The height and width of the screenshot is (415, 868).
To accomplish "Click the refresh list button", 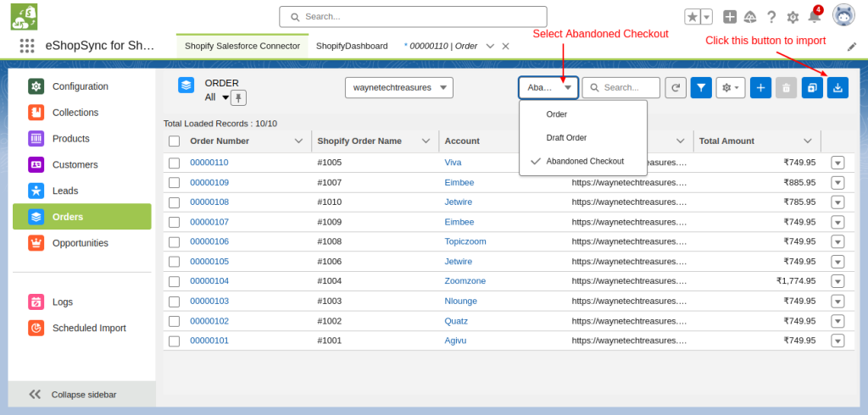I will tap(676, 87).
